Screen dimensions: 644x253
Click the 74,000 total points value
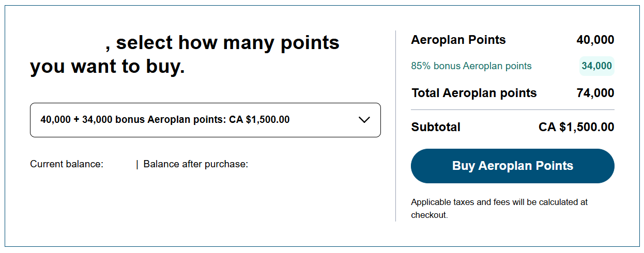pyautogui.click(x=595, y=93)
